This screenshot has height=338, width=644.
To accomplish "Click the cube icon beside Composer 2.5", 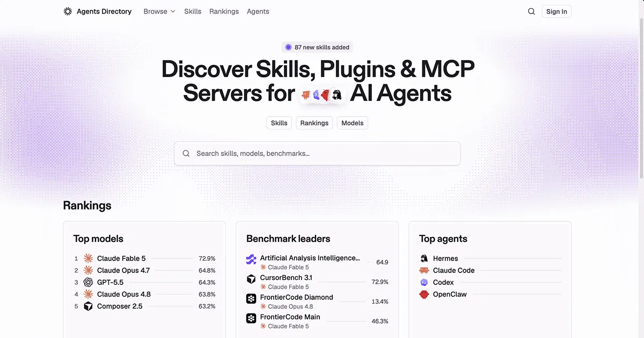I will 88,306.
